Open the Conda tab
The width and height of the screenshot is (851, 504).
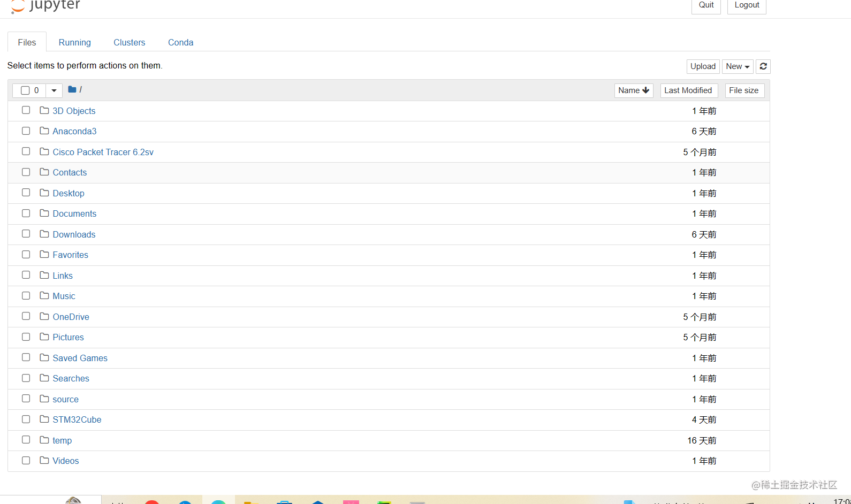[181, 42]
